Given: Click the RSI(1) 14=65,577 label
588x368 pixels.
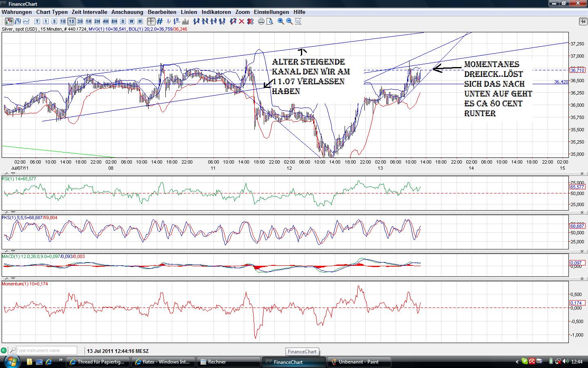Looking at the screenshot, I should [x=19, y=179].
